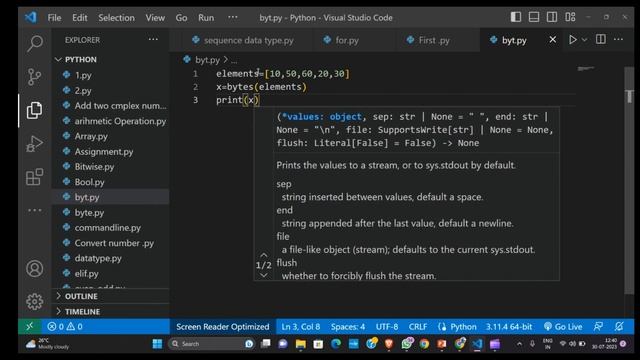640x360 pixels.
Task: Open hidden menus ellipsis in menu bar
Action: coord(233,17)
